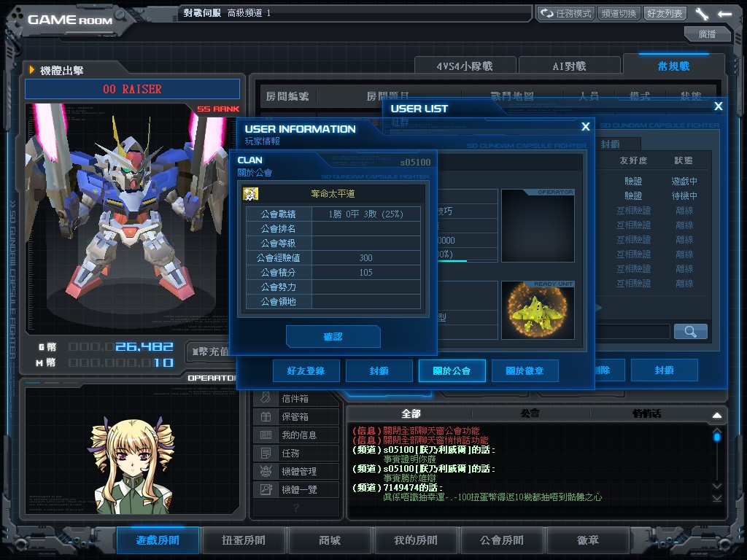Click the chat scrollbar blue handle
Viewport: 747px width, 560px height.
click(x=717, y=436)
